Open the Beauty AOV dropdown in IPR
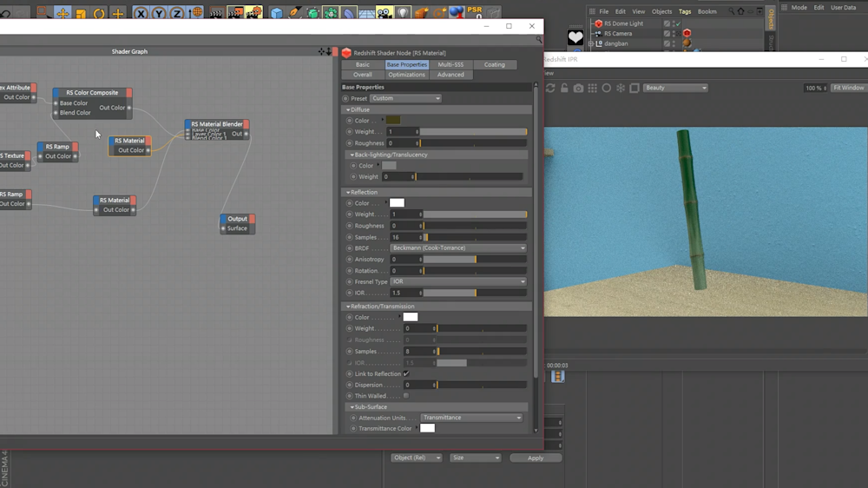 (x=675, y=88)
